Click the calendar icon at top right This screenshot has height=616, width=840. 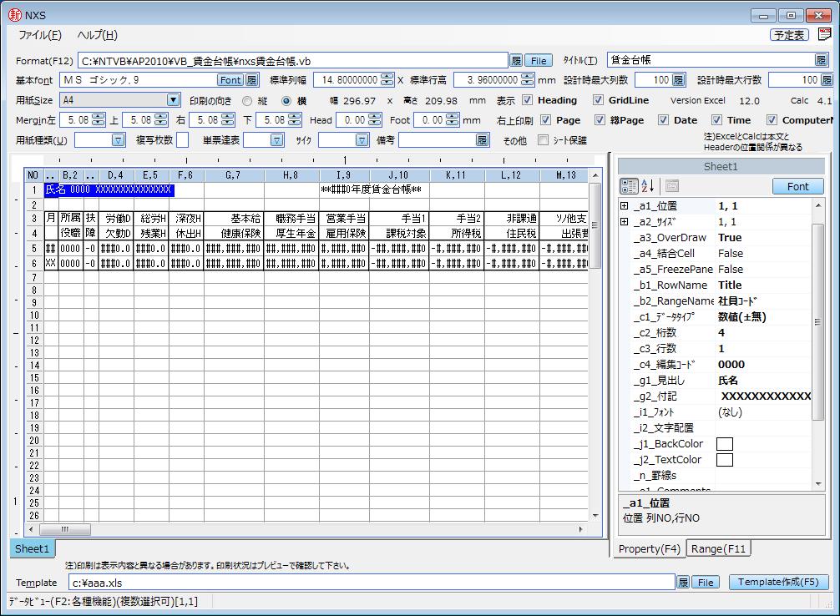click(x=825, y=35)
